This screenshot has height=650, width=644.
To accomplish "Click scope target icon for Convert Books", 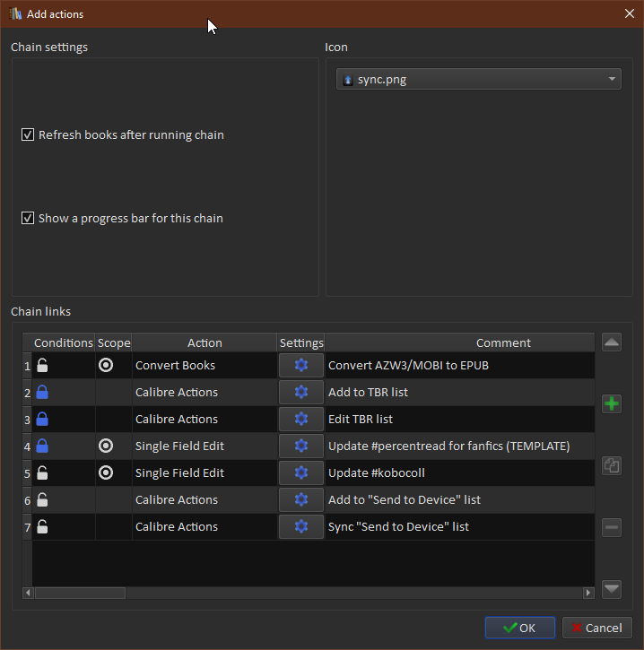I will coord(106,365).
